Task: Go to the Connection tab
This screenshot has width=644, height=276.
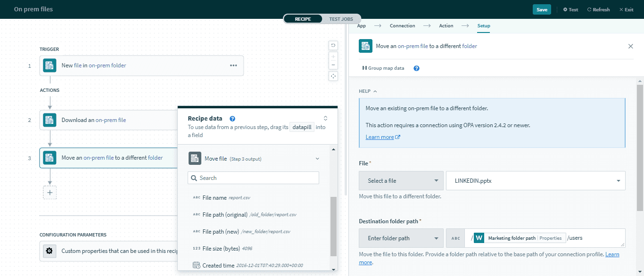Action: 402,26
